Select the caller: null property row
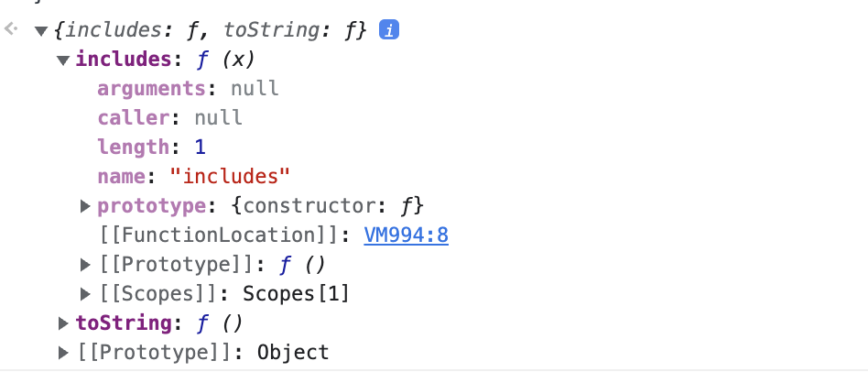Image resolution: width=868 pixels, height=372 pixels. (x=170, y=118)
